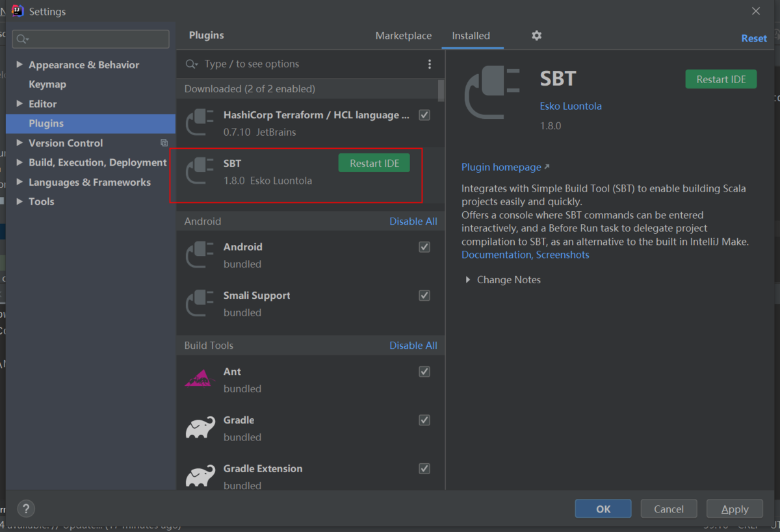Click the 'Downloaded (2 of 2 enabled)' header
The width and height of the screenshot is (780, 532).
click(250, 89)
